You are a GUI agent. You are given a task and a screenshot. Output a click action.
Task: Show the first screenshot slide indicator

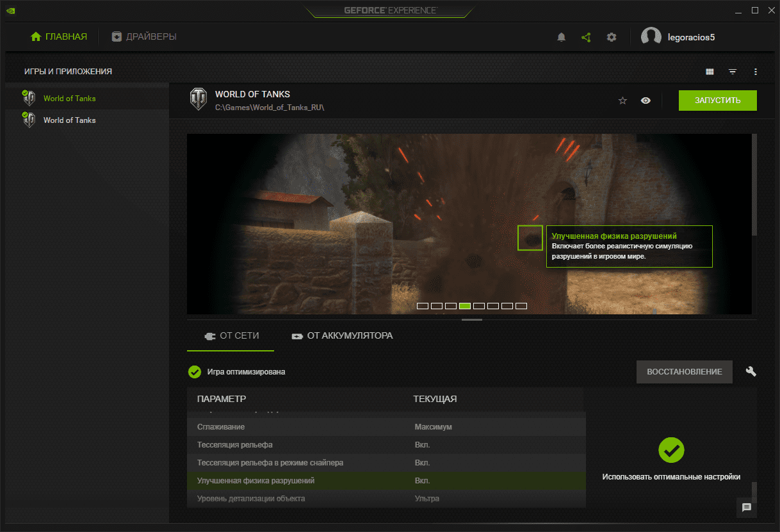(423, 306)
